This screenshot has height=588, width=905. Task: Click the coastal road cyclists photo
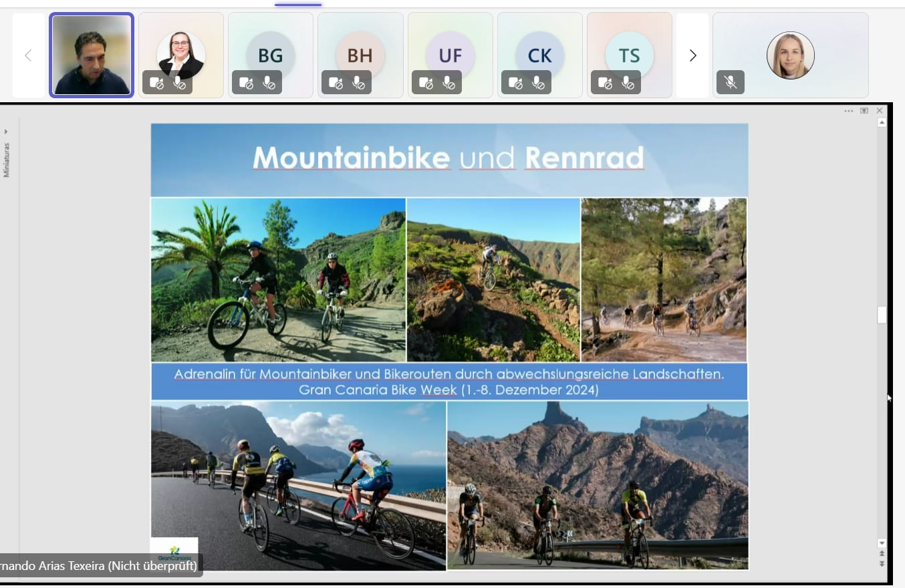pyautogui.click(x=299, y=485)
